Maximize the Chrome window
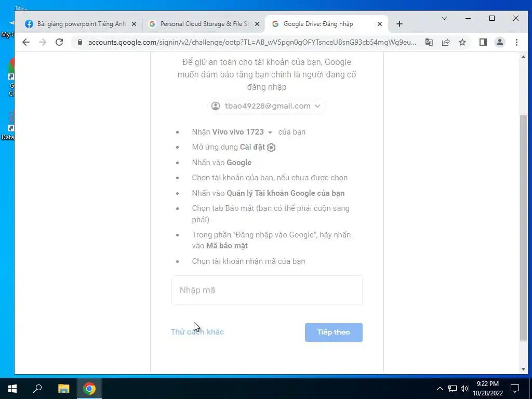Screen dimensions: 532x399 (x=492, y=18)
